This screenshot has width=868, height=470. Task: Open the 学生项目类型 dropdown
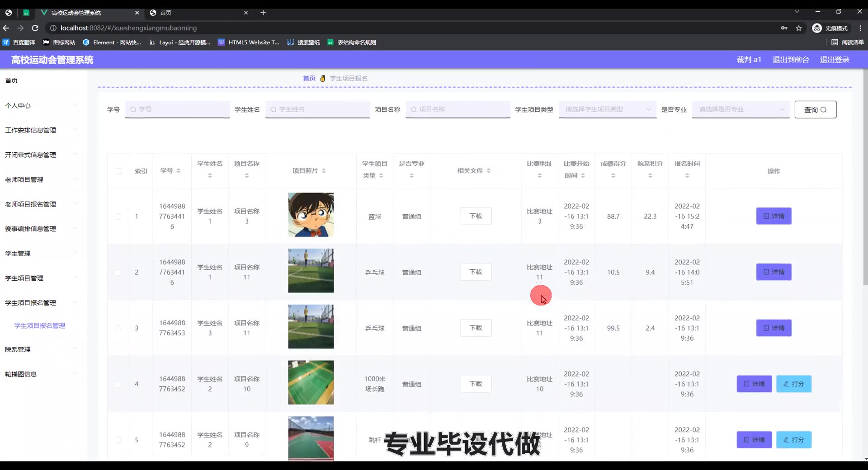(x=607, y=109)
